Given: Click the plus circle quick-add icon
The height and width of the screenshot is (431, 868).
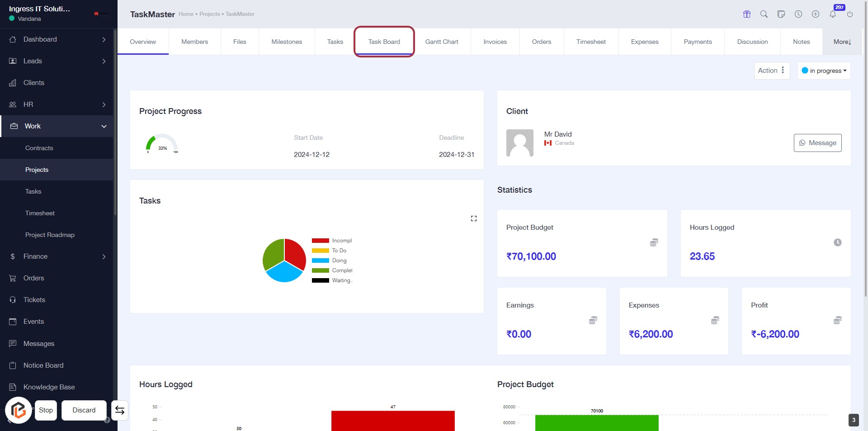Looking at the screenshot, I should coord(816,14).
